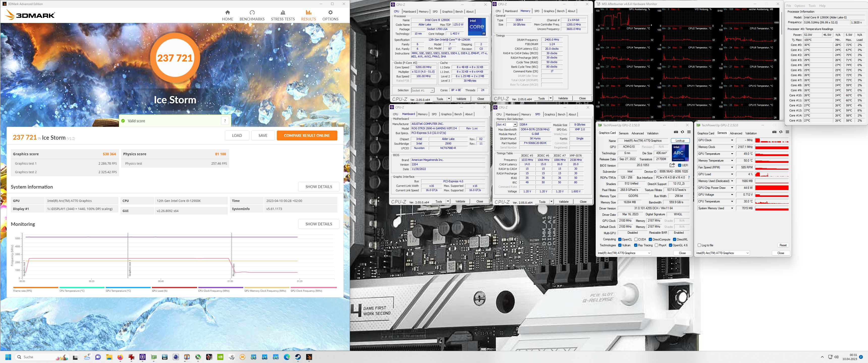Open hamburger menu in GPU-Z Graphics Card window
Screen dimensions: 868x363
(x=689, y=132)
